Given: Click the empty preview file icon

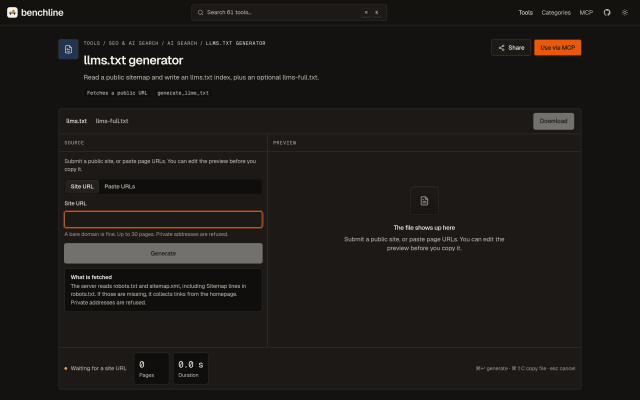Looking at the screenshot, I should coord(424,200).
